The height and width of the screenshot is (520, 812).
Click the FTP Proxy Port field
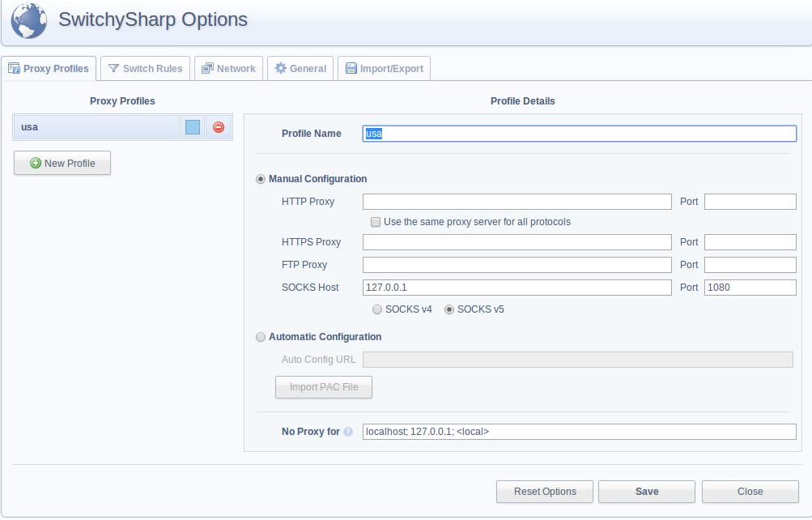tap(750, 265)
